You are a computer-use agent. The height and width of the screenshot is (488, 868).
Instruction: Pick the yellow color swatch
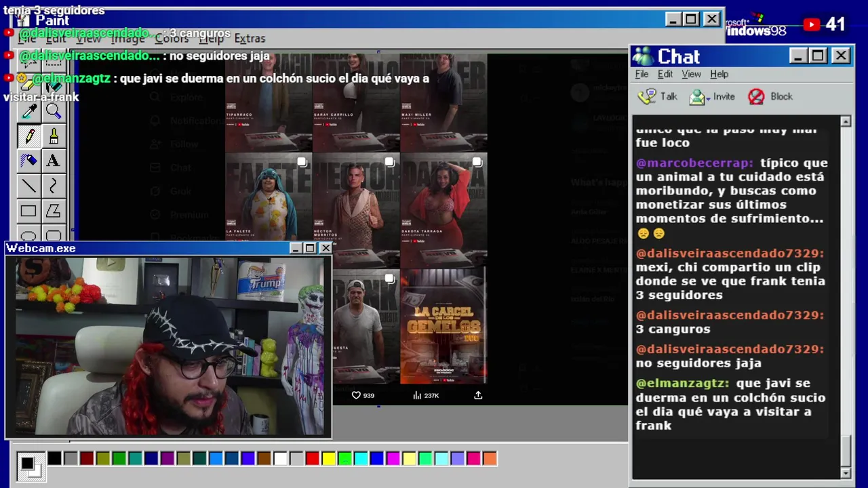[x=329, y=459]
